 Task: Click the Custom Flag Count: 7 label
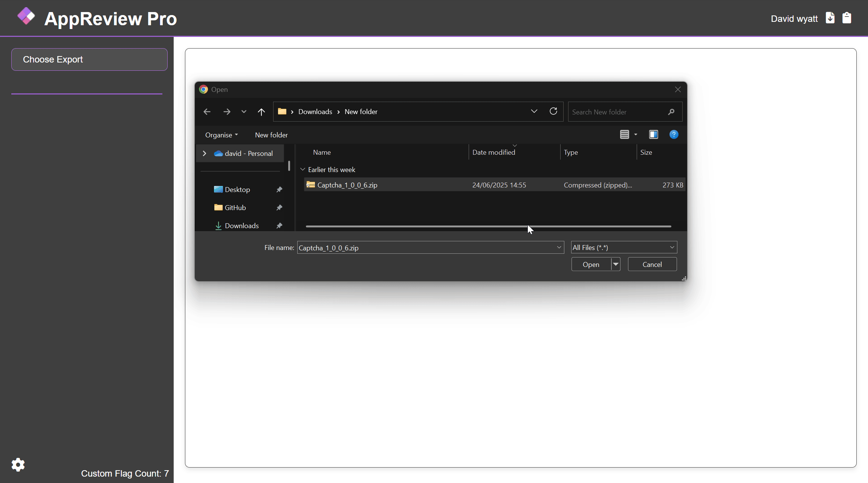125,474
